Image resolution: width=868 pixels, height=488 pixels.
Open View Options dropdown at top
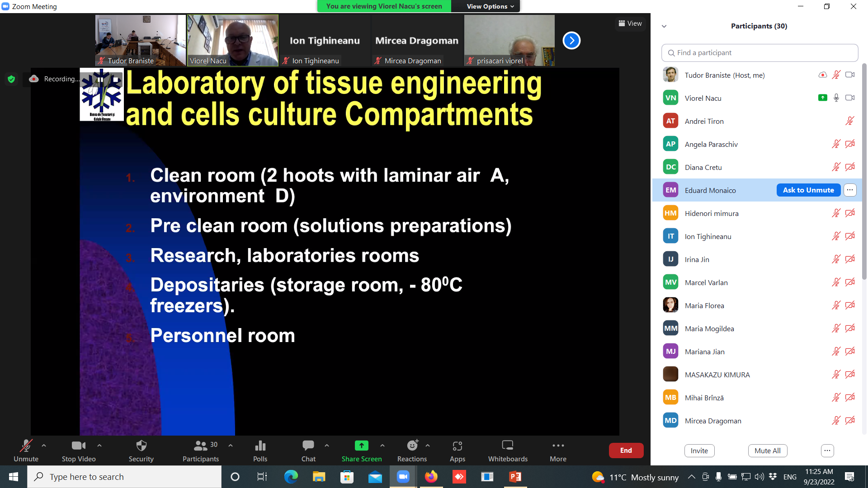[490, 6]
